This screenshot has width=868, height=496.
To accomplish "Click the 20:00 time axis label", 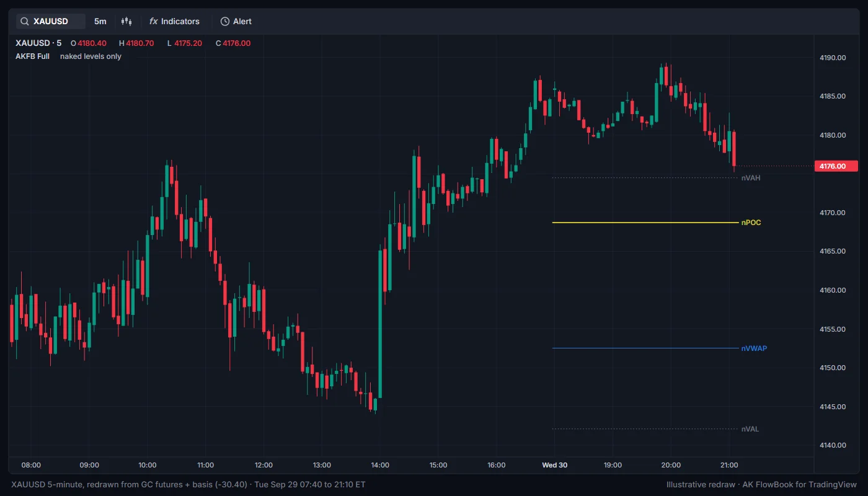I will coord(671,465).
